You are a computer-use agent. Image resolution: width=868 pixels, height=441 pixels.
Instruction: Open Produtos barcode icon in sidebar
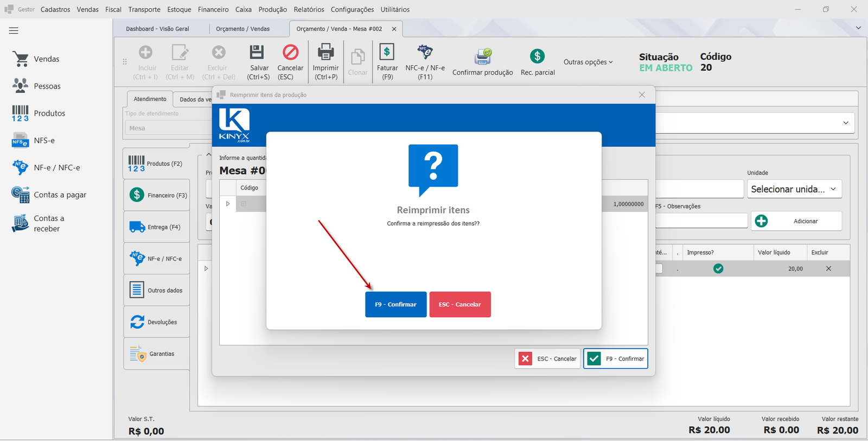click(x=20, y=113)
